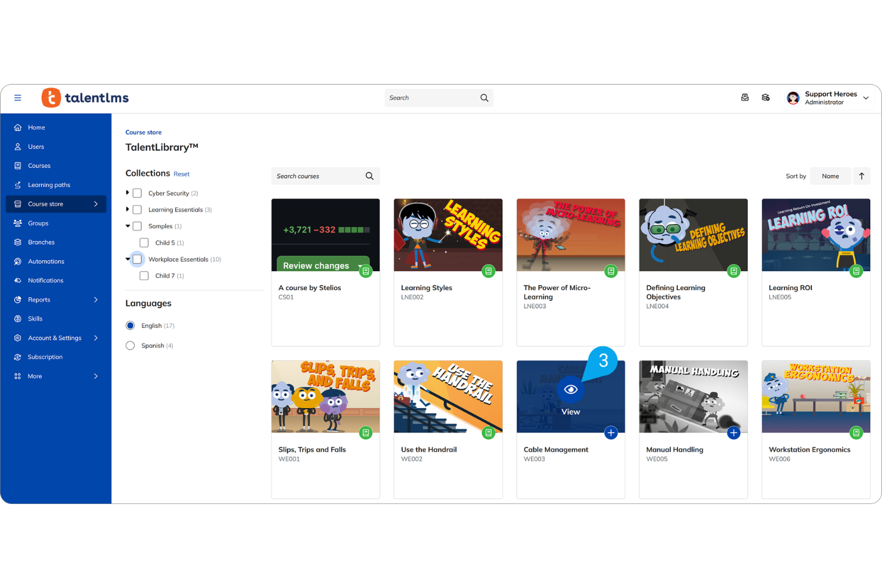Click the green badge on Use the Handrail card
Viewport: 882px width, 588px height.
pyautogui.click(x=489, y=433)
